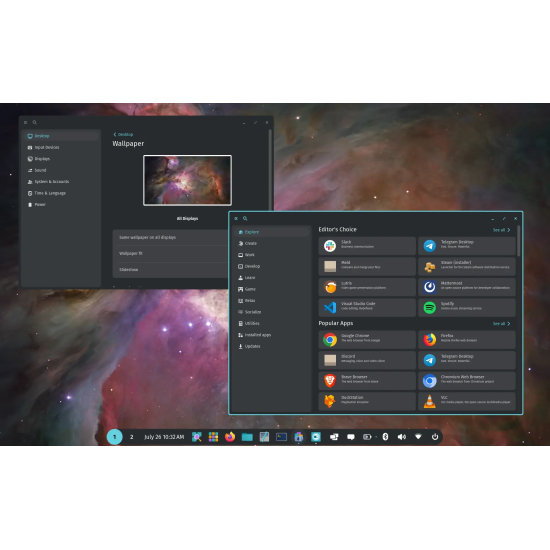Open the Learn category in app store

271,278
